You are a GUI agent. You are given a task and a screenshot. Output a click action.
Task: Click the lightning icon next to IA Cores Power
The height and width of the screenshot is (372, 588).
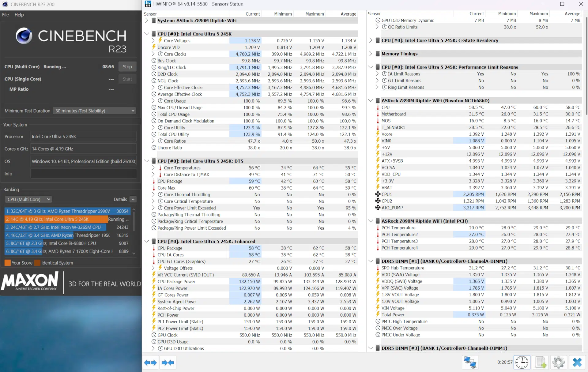tap(154, 288)
